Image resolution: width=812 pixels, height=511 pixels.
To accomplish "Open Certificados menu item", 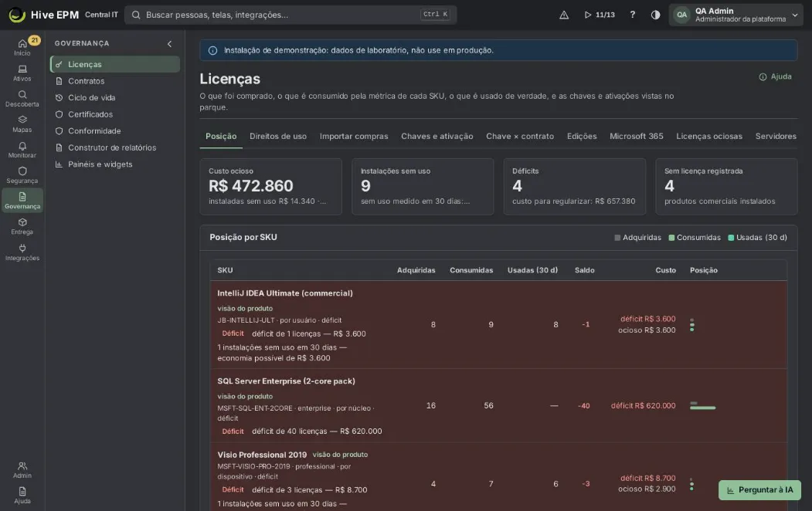I will click(x=115, y=114).
